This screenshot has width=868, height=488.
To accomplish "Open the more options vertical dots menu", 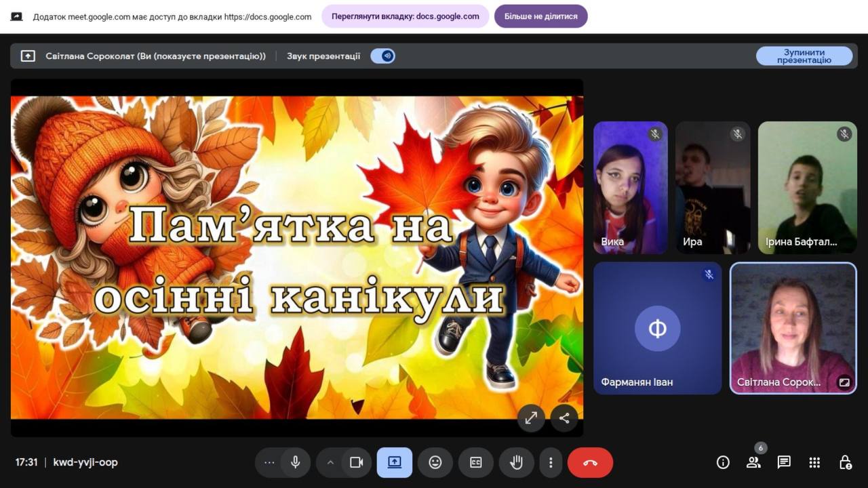I will [551, 462].
